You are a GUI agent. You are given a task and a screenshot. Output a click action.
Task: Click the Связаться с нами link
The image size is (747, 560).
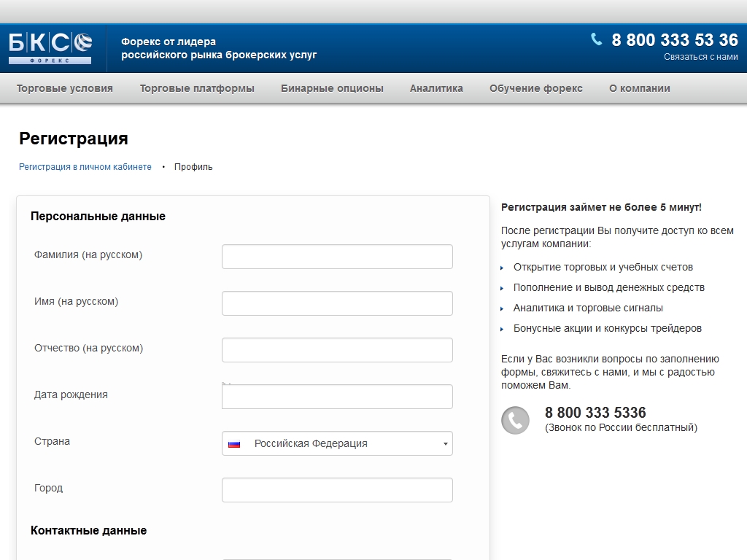(700, 57)
